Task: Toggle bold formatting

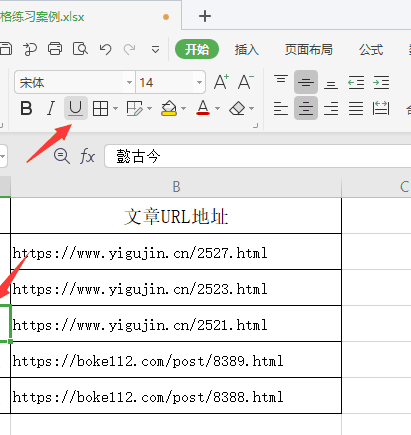Action: pyautogui.click(x=26, y=108)
